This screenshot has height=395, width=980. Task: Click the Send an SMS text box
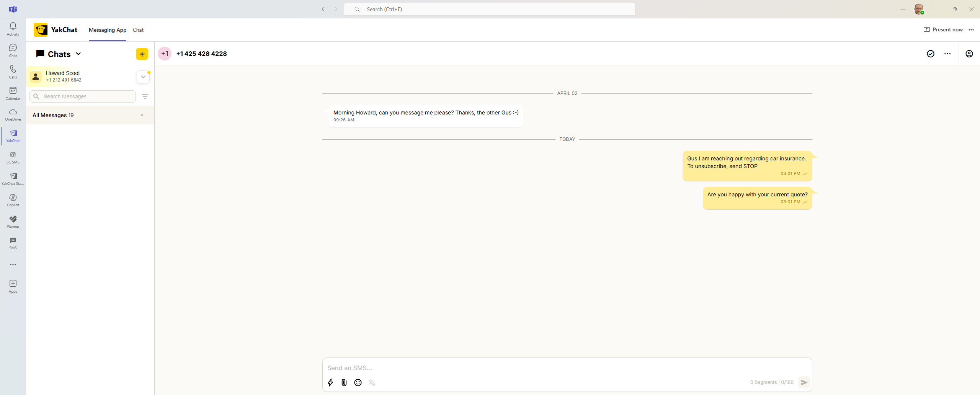567,368
